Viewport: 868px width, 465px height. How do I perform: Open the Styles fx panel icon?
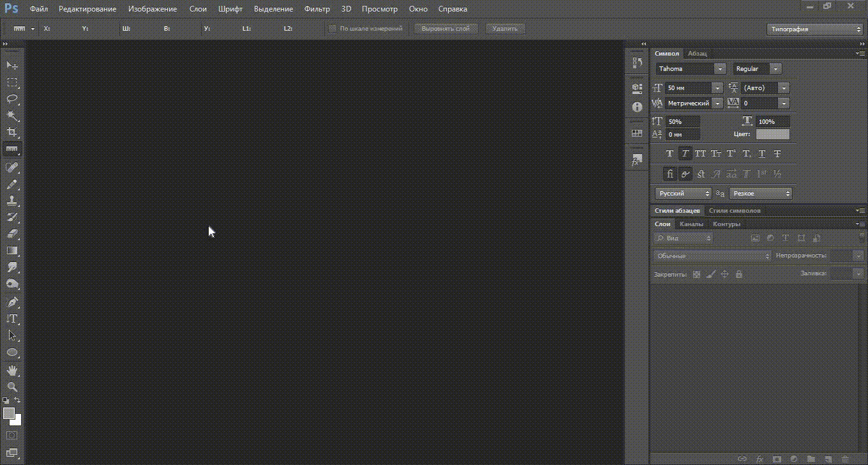[x=636, y=160]
